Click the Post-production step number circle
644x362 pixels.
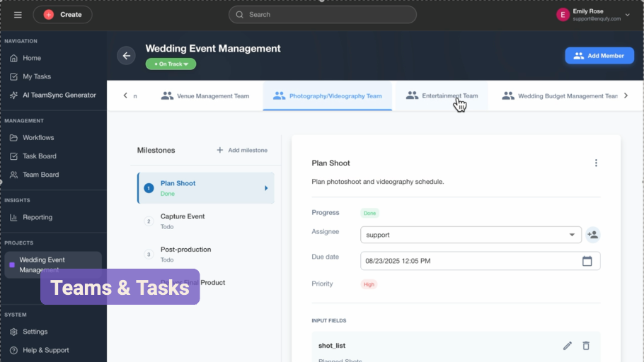tap(149, 255)
